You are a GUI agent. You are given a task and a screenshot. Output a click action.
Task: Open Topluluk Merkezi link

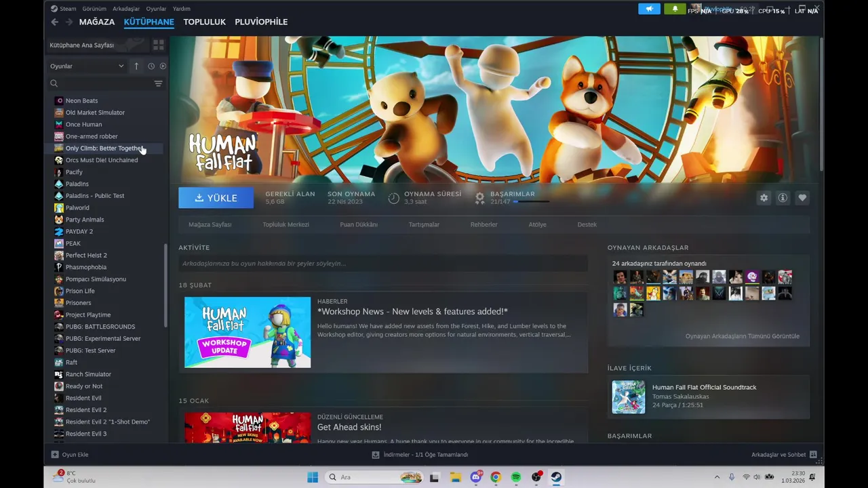click(285, 224)
